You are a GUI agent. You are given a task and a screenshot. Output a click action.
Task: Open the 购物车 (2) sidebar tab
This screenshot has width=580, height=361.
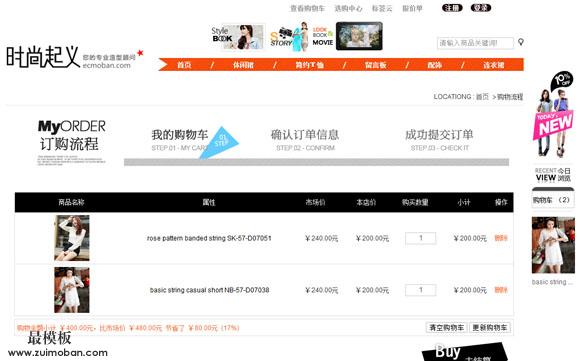point(553,200)
